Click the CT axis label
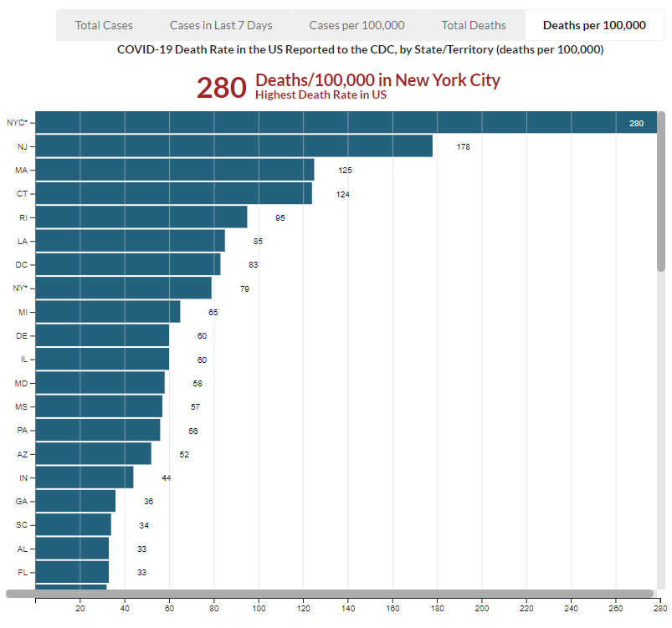672x628 pixels. point(22,194)
